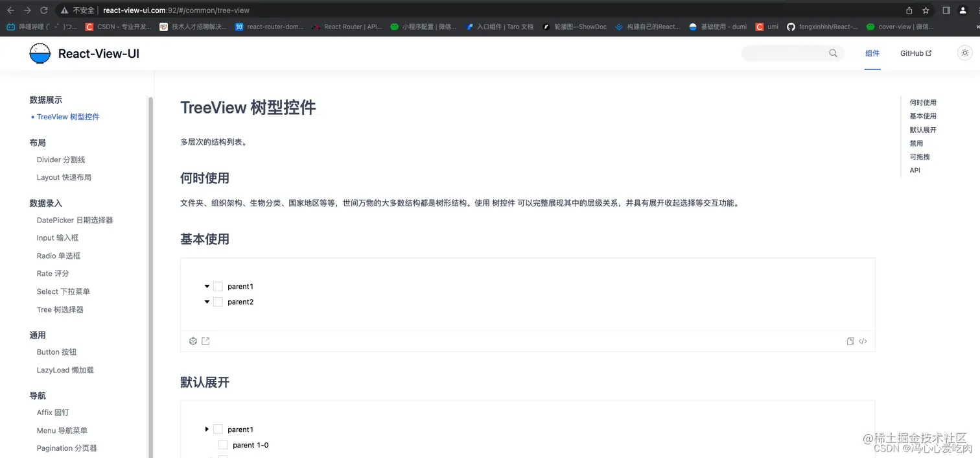This screenshot has height=458, width=980.
Task: Collapse the parent2 tree node
Action: click(x=207, y=302)
